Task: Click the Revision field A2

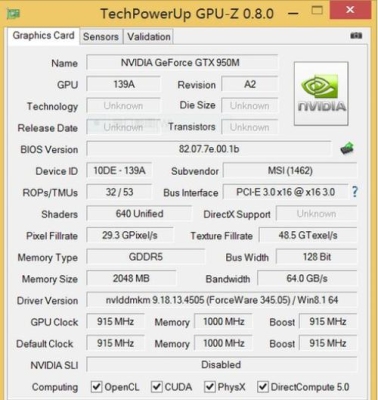Action: click(249, 84)
